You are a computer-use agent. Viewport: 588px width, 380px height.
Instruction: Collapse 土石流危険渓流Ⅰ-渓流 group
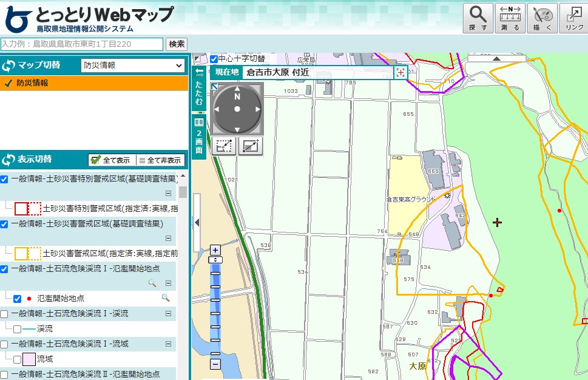click(168, 314)
